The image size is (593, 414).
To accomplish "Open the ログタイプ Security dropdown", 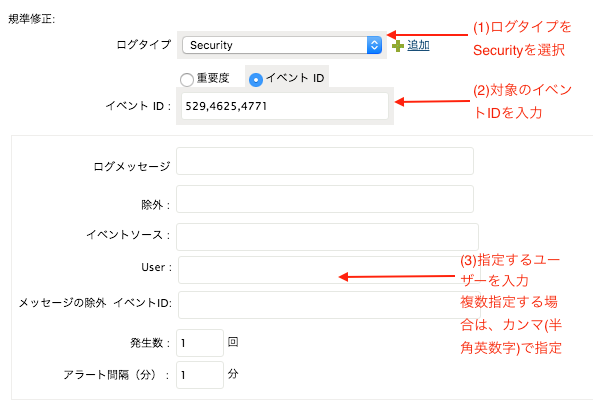I will point(282,45).
